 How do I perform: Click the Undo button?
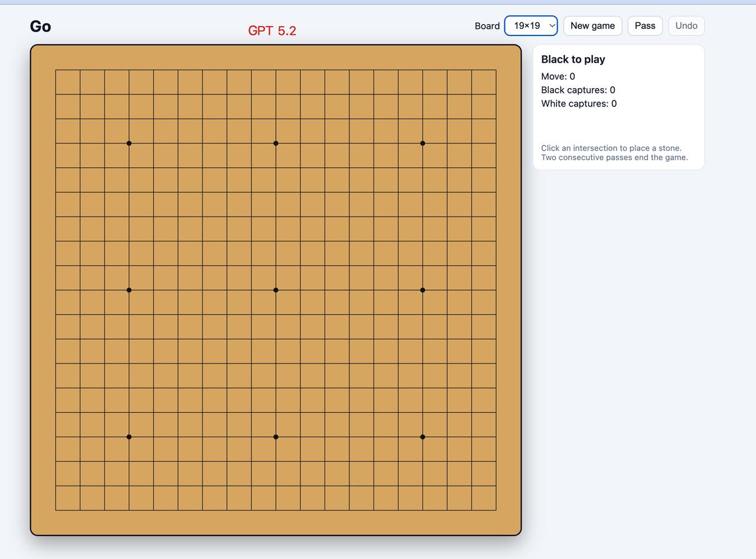[x=686, y=25]
